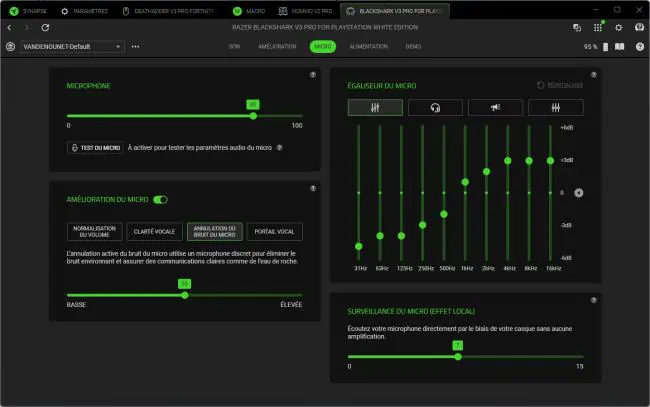650x407 pixels.
Task: Switch to the NOMMO V2 PRO tab
Action: 306,11
